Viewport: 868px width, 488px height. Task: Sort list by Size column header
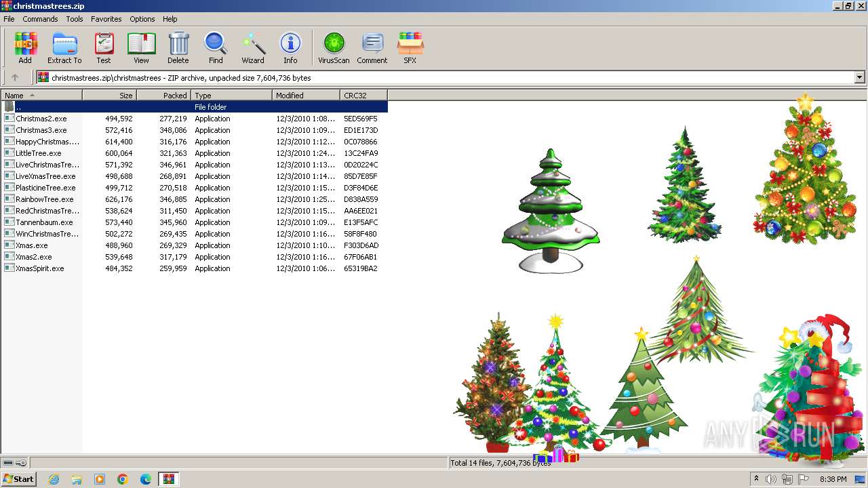pos(110,96)
